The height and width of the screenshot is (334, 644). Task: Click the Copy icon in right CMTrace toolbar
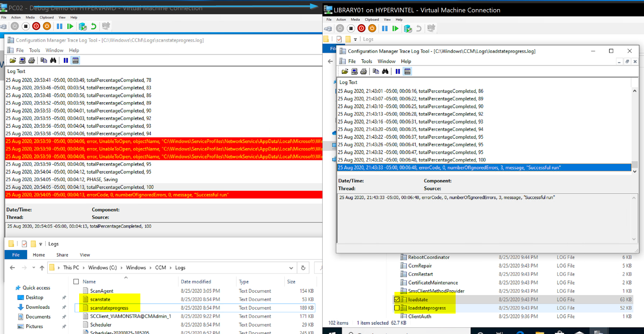point(376,71)
